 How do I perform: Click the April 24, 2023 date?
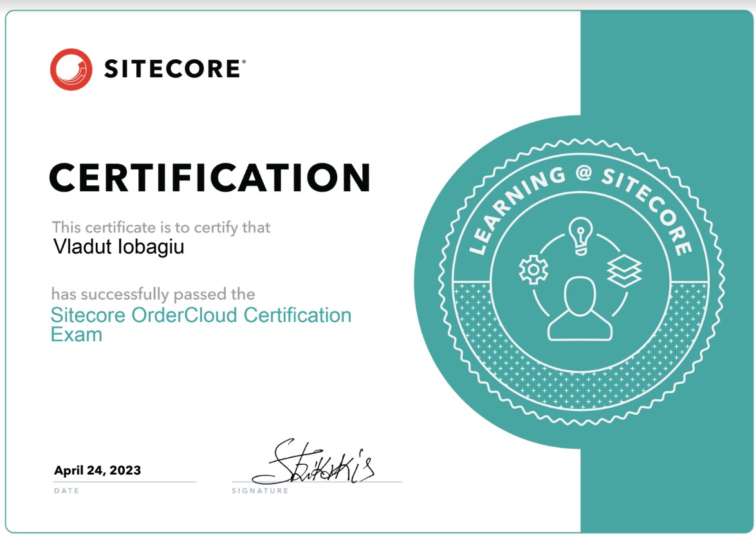97,470
